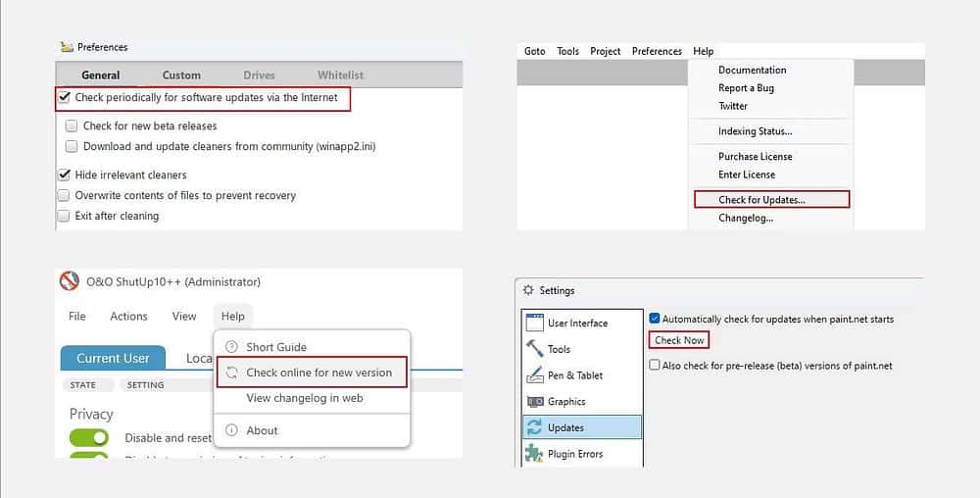Select the Current User tab
This screenshot has height=498, width=980.
click(113, 358)
